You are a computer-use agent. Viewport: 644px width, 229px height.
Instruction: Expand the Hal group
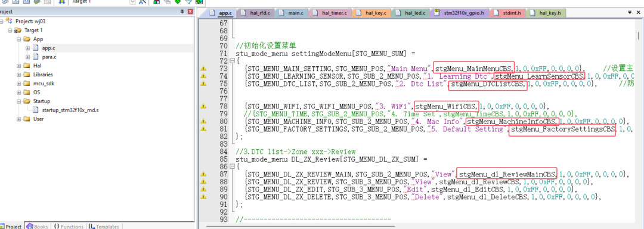(x=19, y=66)
